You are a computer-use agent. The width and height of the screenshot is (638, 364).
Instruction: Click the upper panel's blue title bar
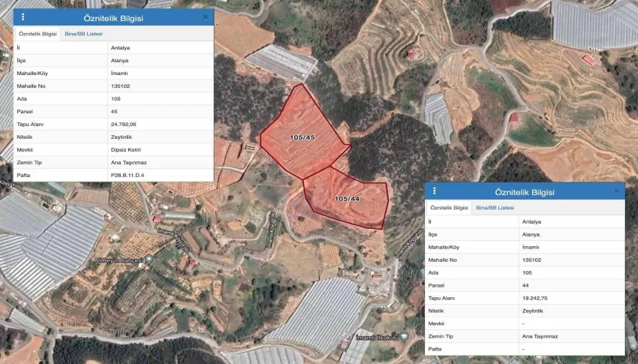(113, 17)
